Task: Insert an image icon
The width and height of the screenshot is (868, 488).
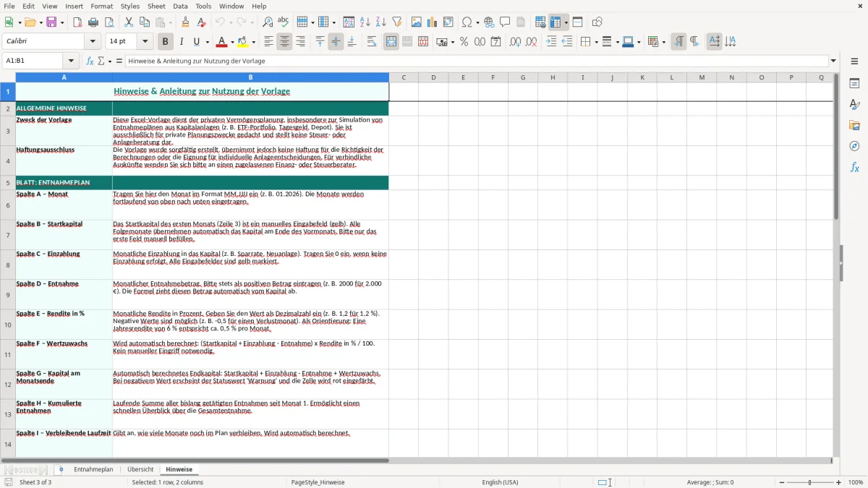Action: (417, 22)
